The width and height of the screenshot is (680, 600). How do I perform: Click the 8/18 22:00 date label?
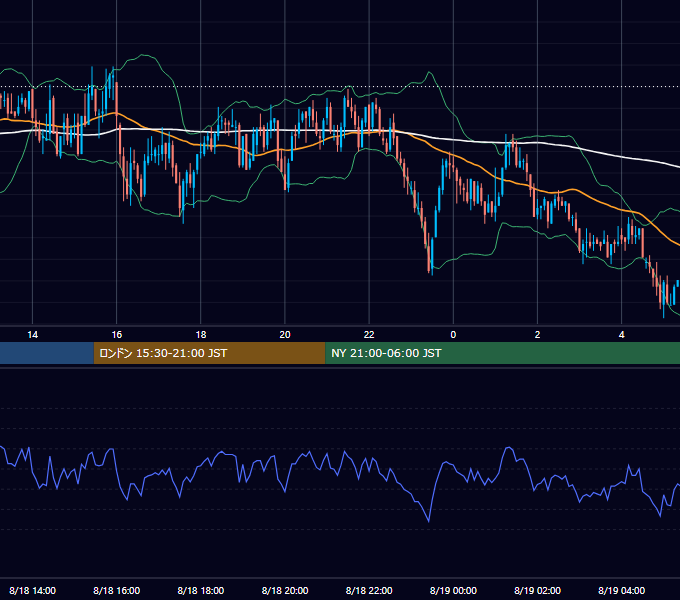[x=369, y=590]
